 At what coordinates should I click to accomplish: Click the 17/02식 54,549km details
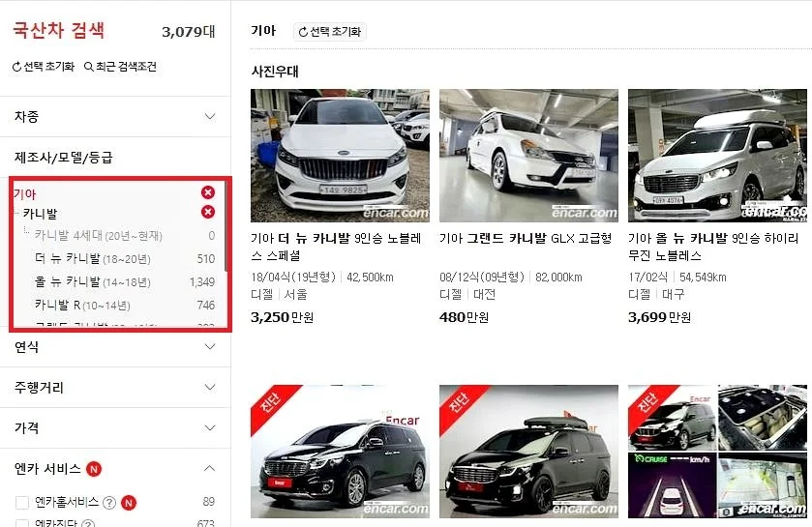(x=677, y=278)
